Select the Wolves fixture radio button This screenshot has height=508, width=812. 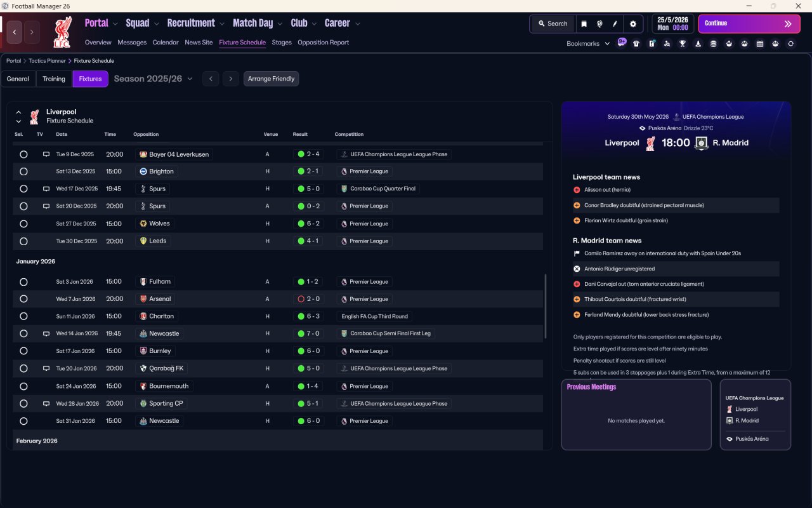[x=23, y=224]
